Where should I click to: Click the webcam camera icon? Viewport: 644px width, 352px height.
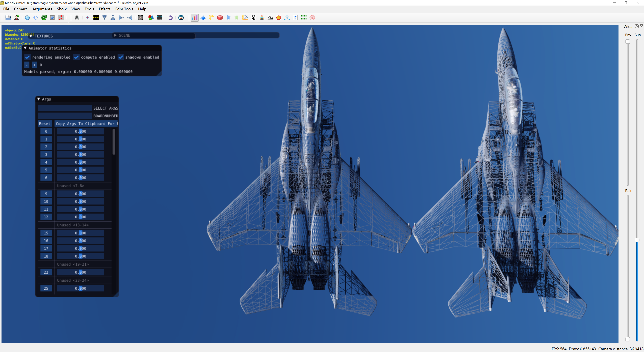point(77,18)
